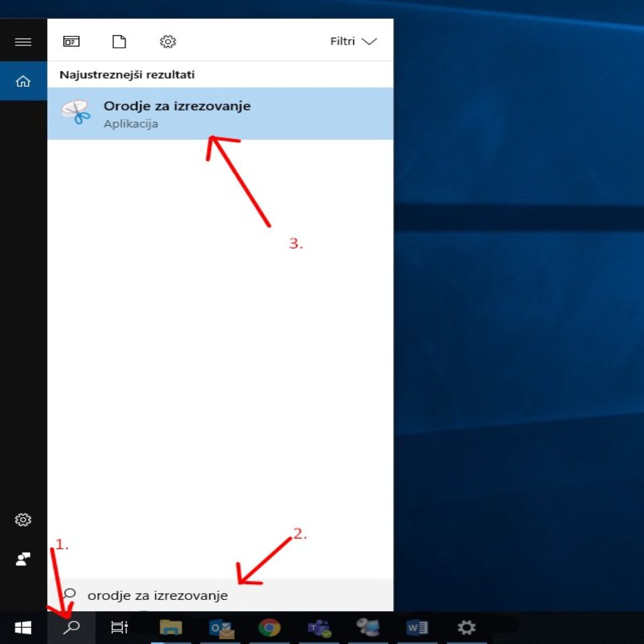Screen dimensions: 644x644
Task: Click the chevron next to Filtri
Action: (370, 42)
